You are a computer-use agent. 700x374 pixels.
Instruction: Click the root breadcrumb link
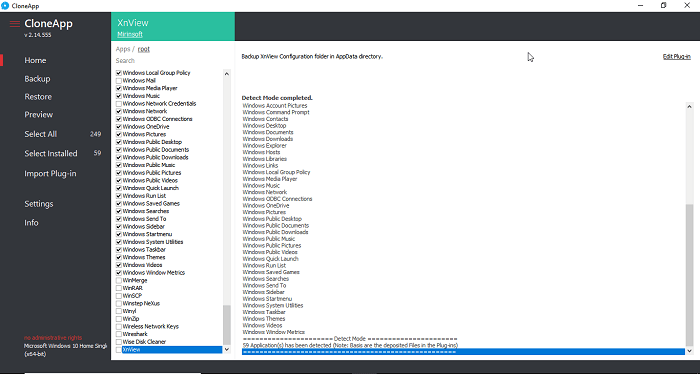click(x=144, y=49)
